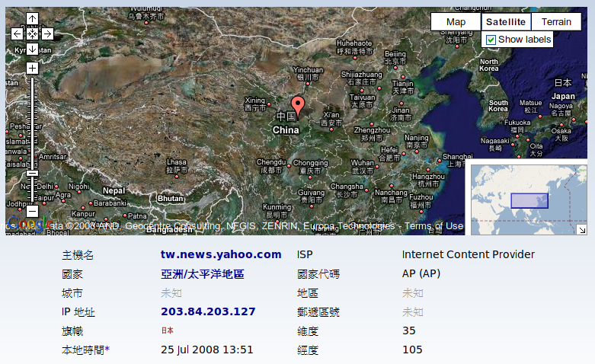
Task: Pan the map left with the arrow
Action: (18, 34)
